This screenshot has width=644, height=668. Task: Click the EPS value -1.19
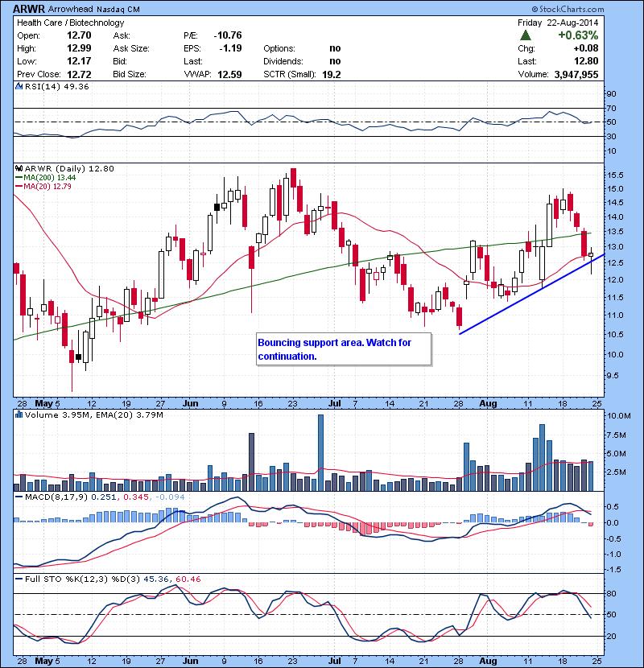[230, 48]
